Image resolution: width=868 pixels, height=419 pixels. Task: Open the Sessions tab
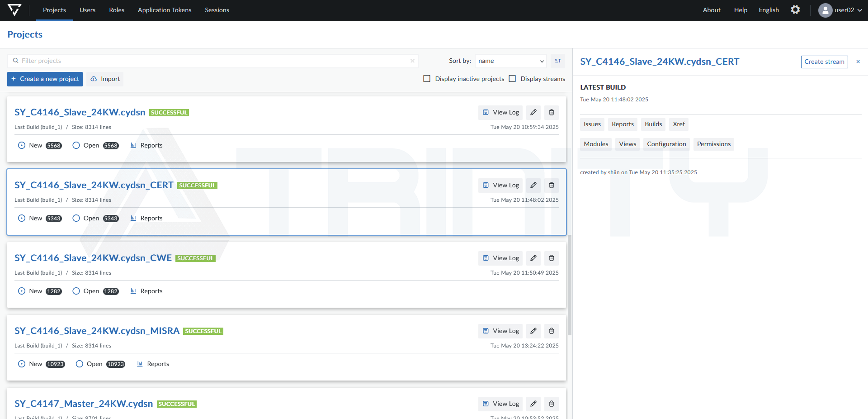tap(217, 10)
